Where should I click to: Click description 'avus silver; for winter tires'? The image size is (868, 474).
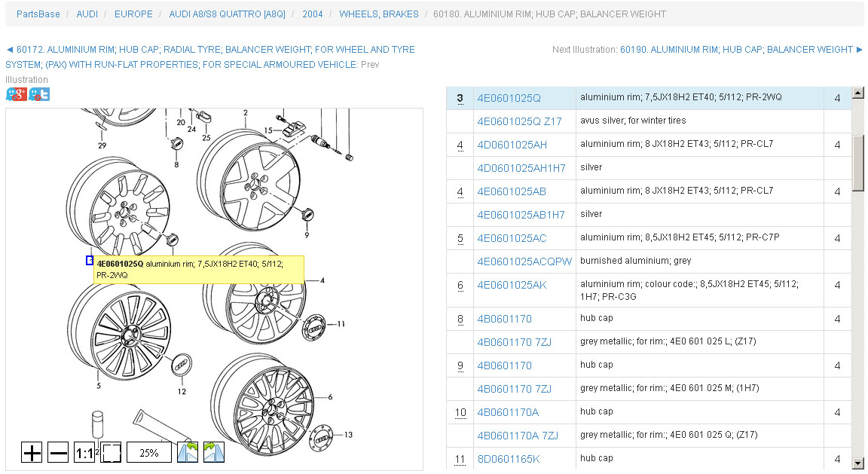point(633,121)
